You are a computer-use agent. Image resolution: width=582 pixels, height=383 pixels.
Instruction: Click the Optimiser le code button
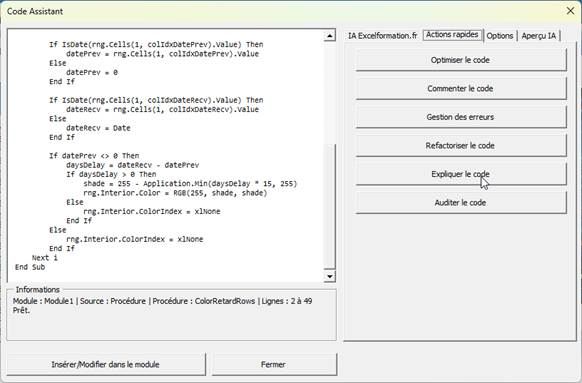[x=461, y=60]
